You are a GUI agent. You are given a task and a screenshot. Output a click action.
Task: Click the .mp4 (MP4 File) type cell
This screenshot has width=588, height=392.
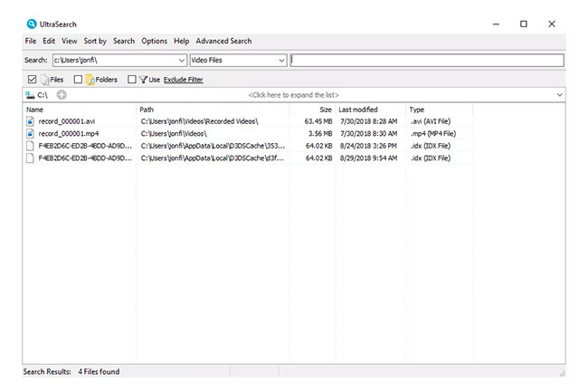click(432, 134)
